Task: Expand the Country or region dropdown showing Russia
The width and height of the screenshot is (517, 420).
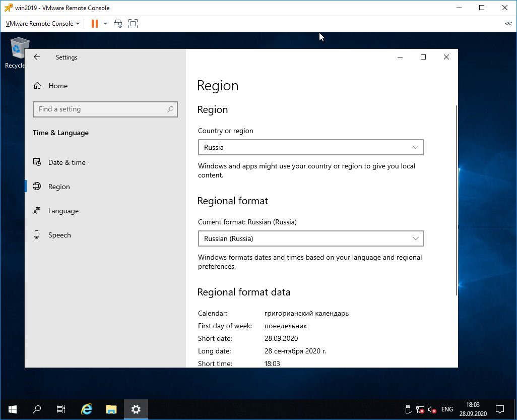Action: pos(310,147)
